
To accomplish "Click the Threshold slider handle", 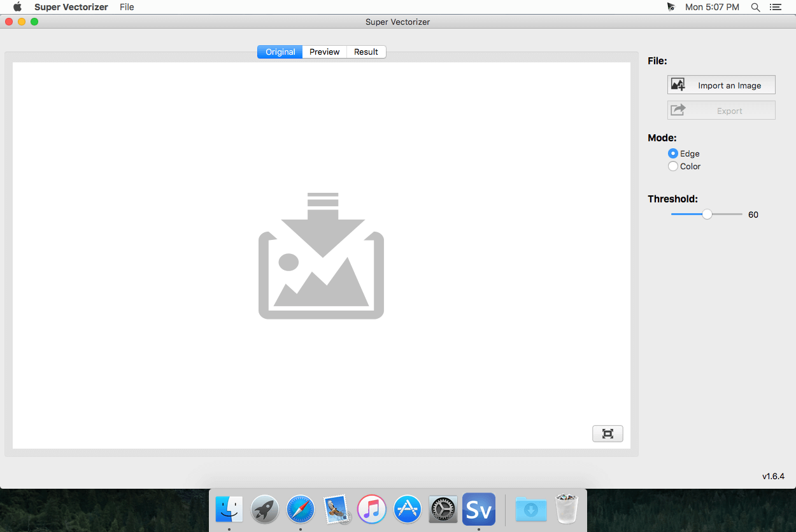I will [x=707, y=214].
